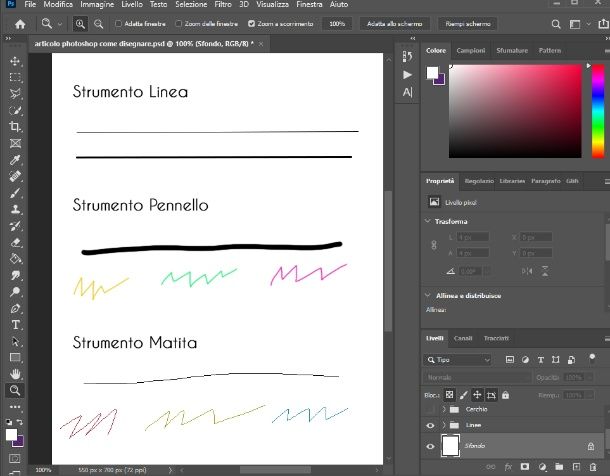Click the hue spectrum slider in Colore panel
610x476 pixels.
pos(597,110)
